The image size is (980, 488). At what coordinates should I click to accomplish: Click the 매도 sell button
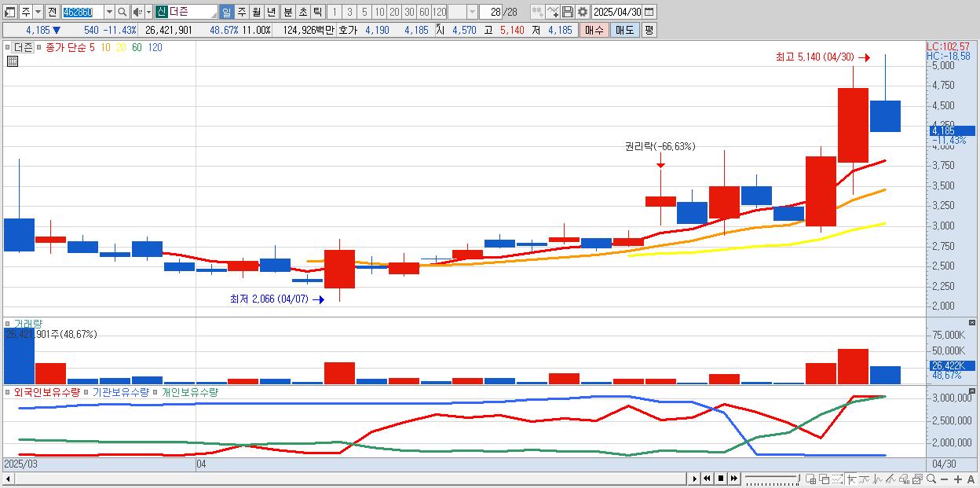coord(625,30)
